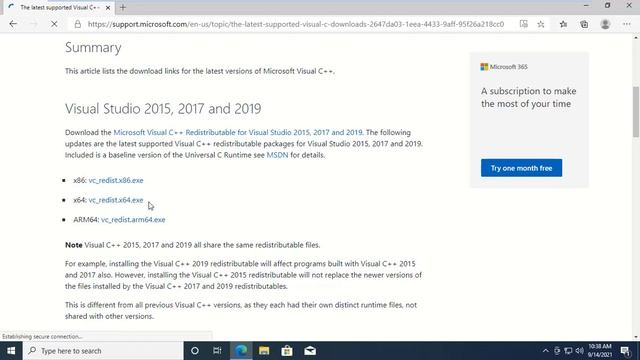Open File Explorer from the taskbar
This screenshot has width=640, height=360.
[x=264, y=351]
